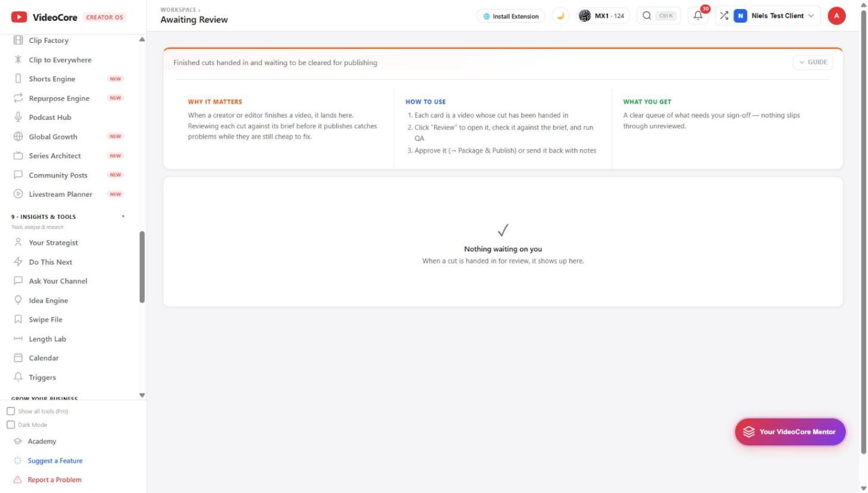The height and width of the screenshot is (493, 868).
Task: Click the Community Posts chat icon
Action: (x=18, y=175)
